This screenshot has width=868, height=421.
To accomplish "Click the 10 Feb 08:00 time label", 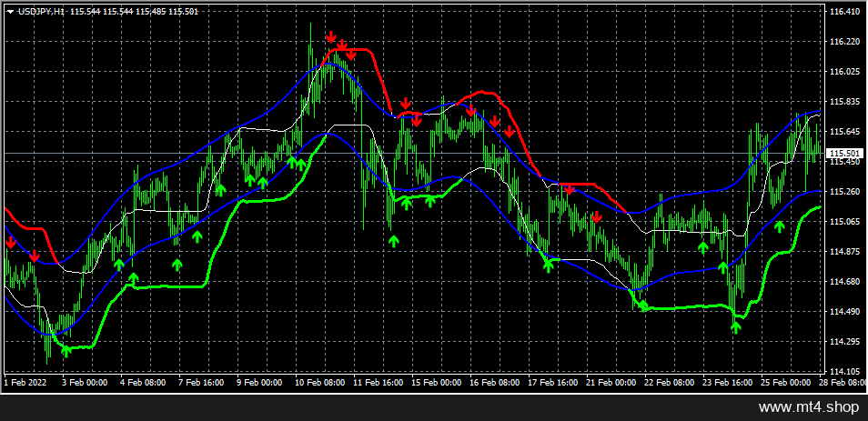I will [x=318, y=382].
